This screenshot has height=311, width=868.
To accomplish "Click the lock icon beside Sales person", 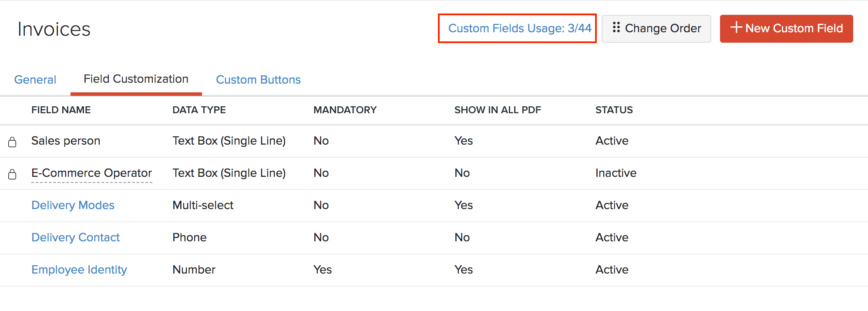I will tap(12, 142).
